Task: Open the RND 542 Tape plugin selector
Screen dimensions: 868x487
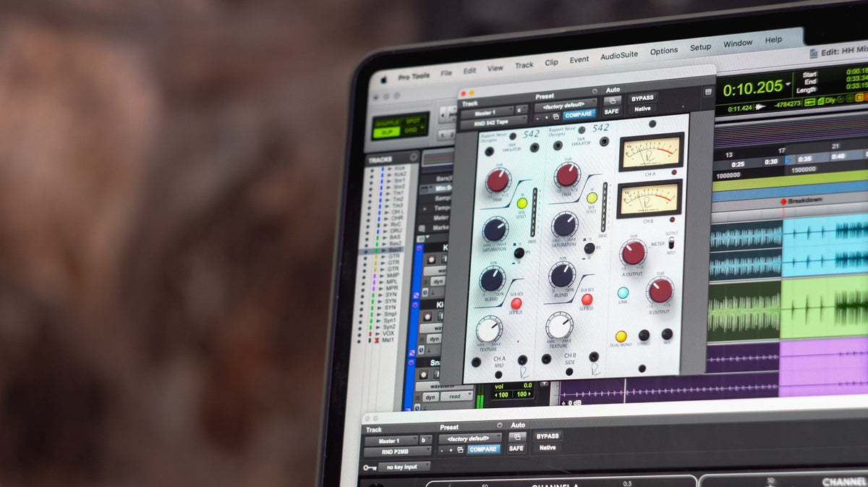Action: click(x=493, y=124)
